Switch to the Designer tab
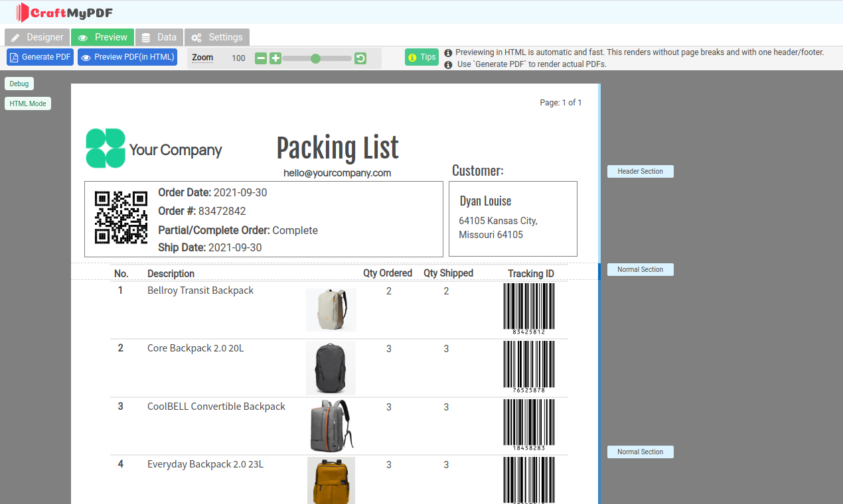This screenshot has width=843, height=504. [37, 37]
